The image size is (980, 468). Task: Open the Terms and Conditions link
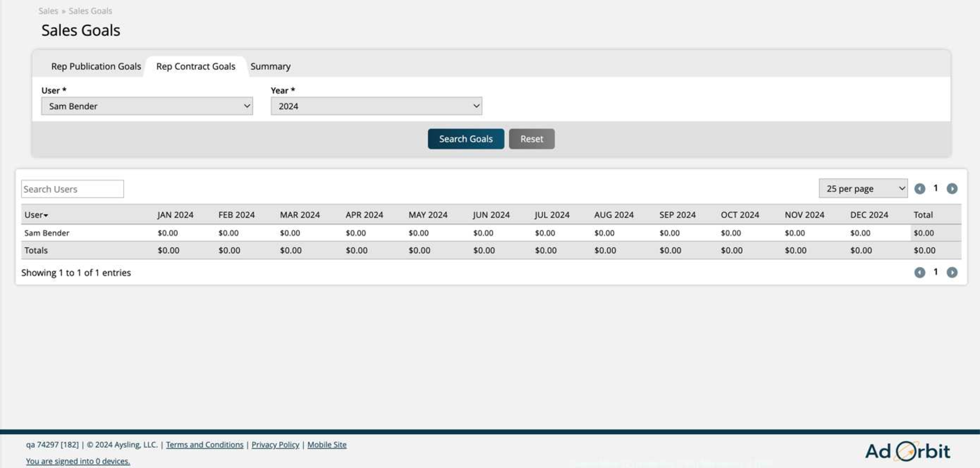[x=204, y=445]
